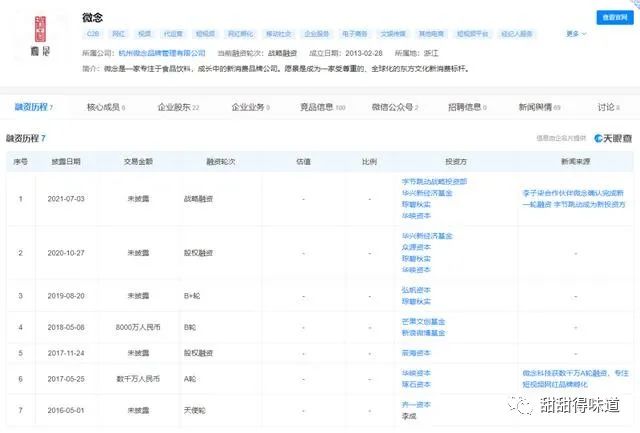Switch to the 招聘信息 tab
Viewport: 640px width, 433px height.
tap(467, 107)
